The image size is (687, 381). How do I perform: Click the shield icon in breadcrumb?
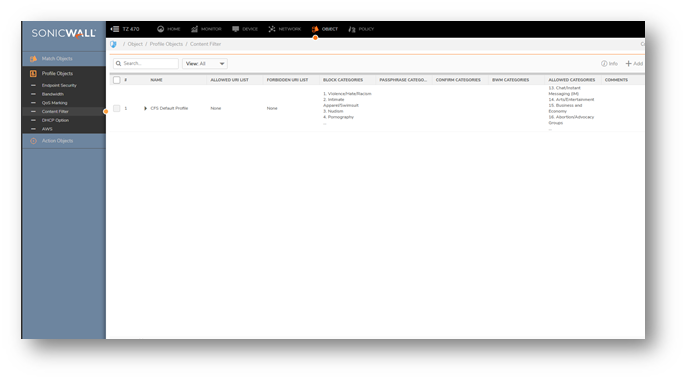[113, 44]
